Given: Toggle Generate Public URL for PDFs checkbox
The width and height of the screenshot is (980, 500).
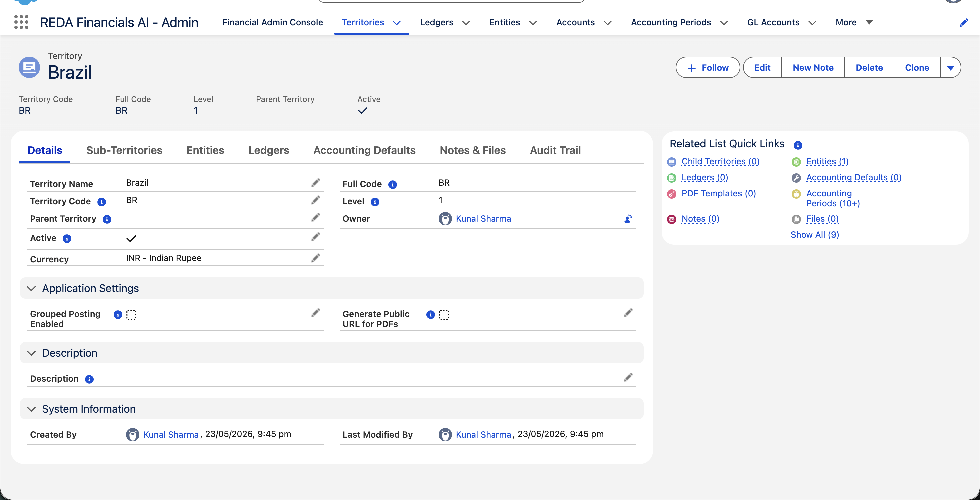Looking at the screenshot, I should pyautogui.click(x=444, y=315).
